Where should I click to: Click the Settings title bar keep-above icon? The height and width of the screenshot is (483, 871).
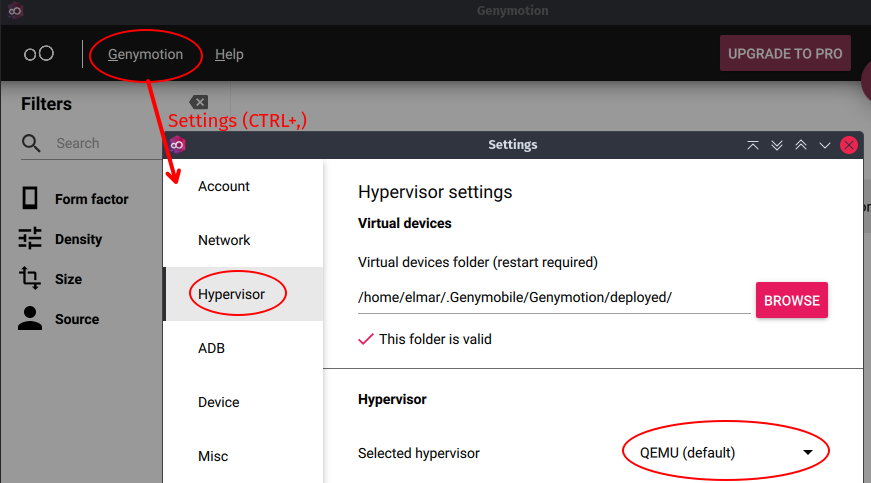coord(753,145)
